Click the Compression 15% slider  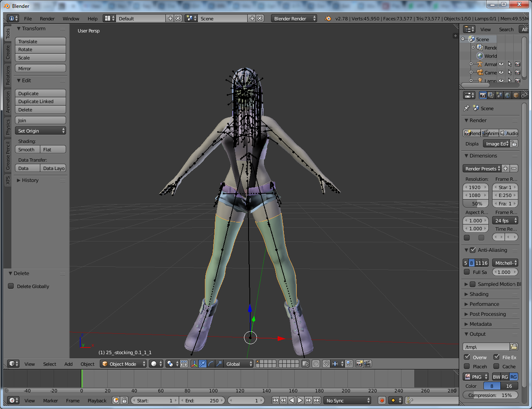click(x=491, y=395)
